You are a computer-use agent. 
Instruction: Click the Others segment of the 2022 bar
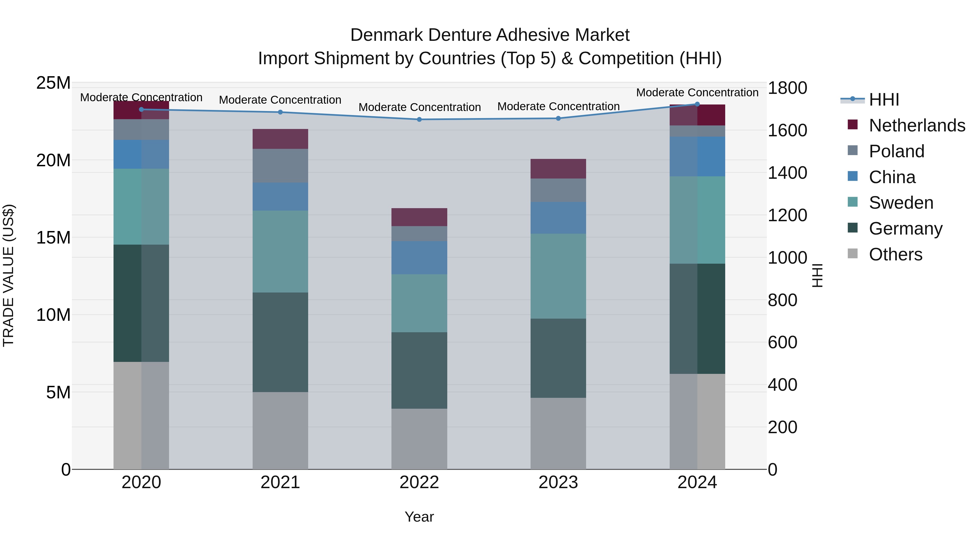click(419, 439)
